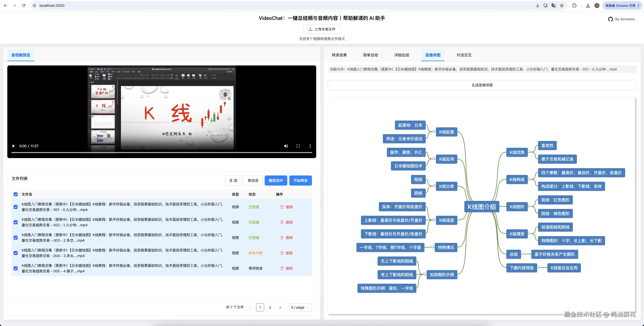Viewport: 644px width, 326px height.
Task: Select page 2 in the pagination
Action: pyautogui.click(x=270, y=307)
